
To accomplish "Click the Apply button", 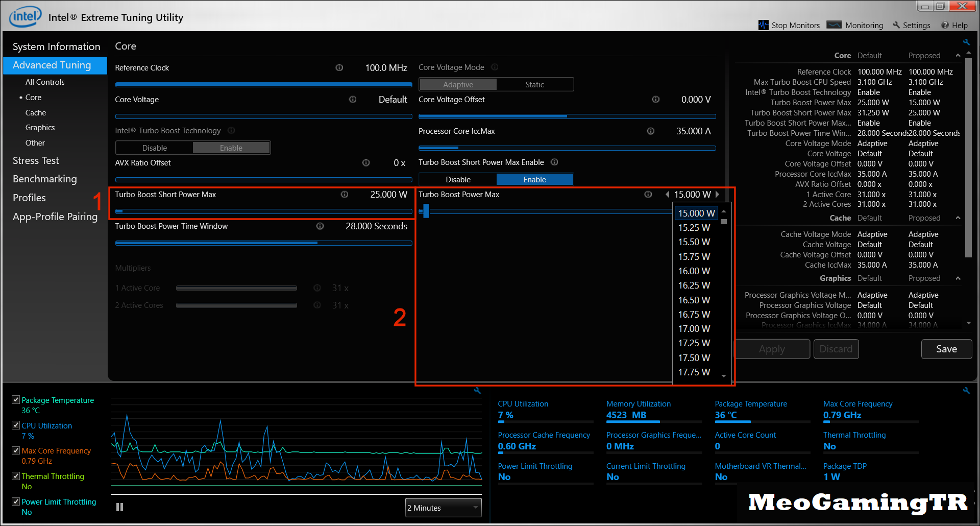I will point(772,349).
